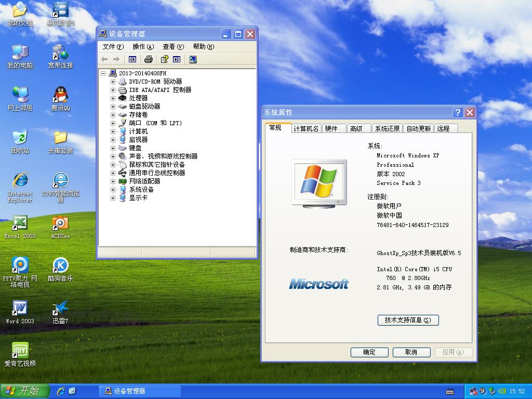Click the show action pane toolbar icon
Image resolution: width=532 pixels, height=399 pixels.
pyautogui.click(x=177, y=59)
